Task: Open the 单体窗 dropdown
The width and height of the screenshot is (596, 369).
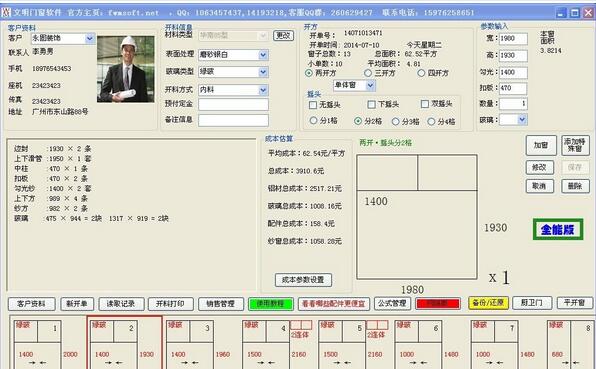Action: pos(354,86)
